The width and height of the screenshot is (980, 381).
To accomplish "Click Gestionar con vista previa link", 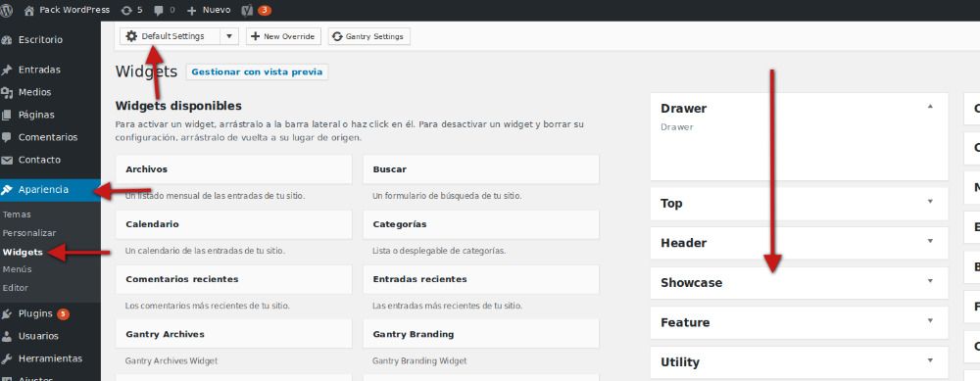I will click(257, 71).
